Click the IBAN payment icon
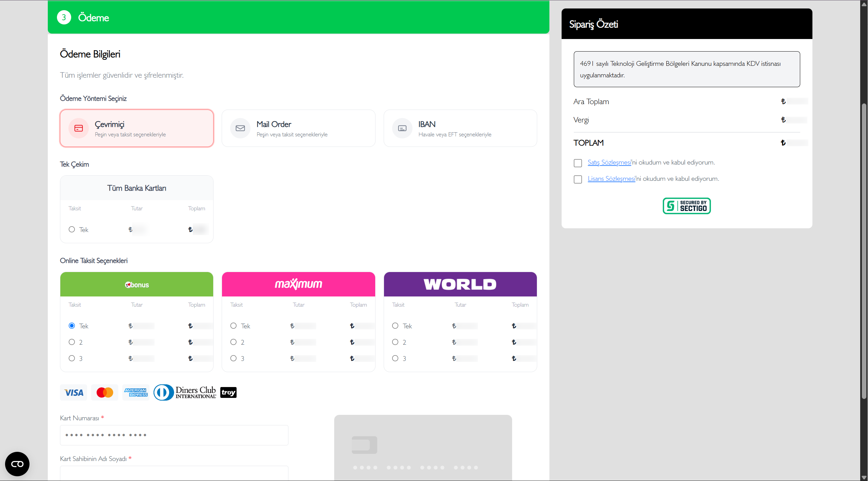The image size is (868, 481). (x=402, y=128)
